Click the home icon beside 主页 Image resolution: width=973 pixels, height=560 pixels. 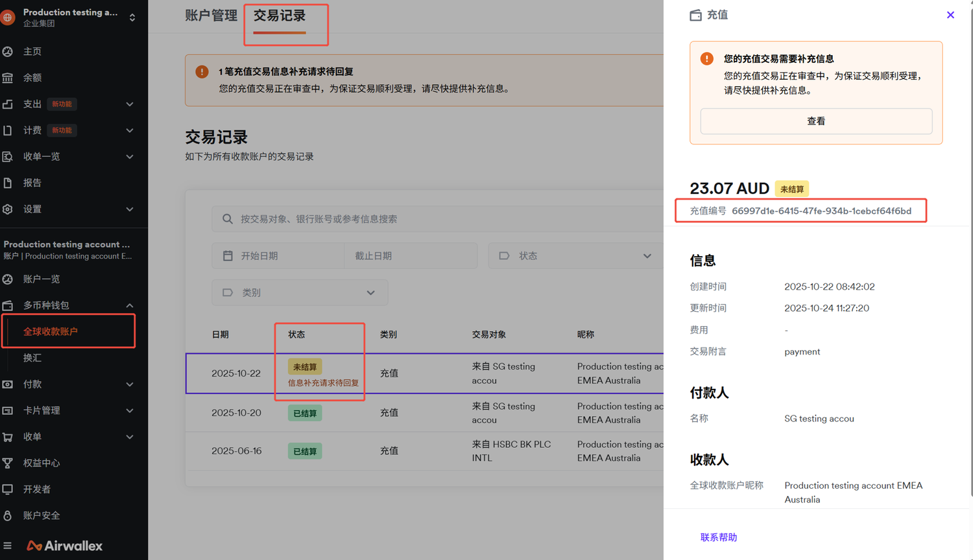point(8,51)
